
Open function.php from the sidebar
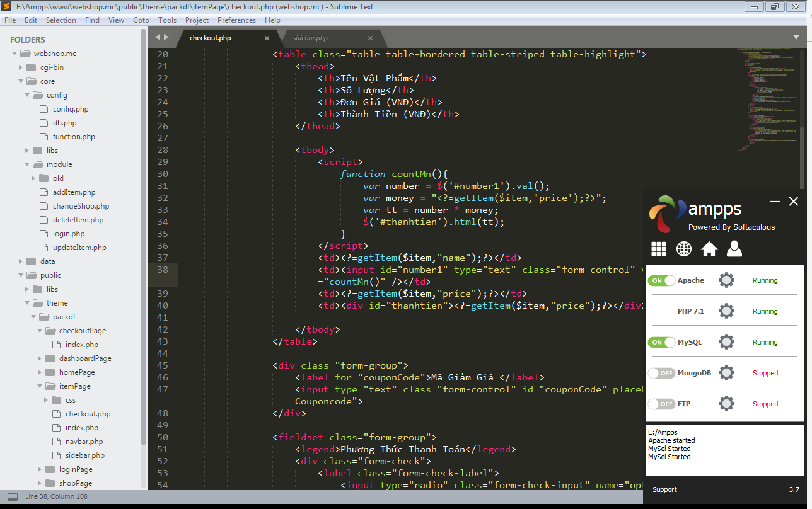pos(74,137)
